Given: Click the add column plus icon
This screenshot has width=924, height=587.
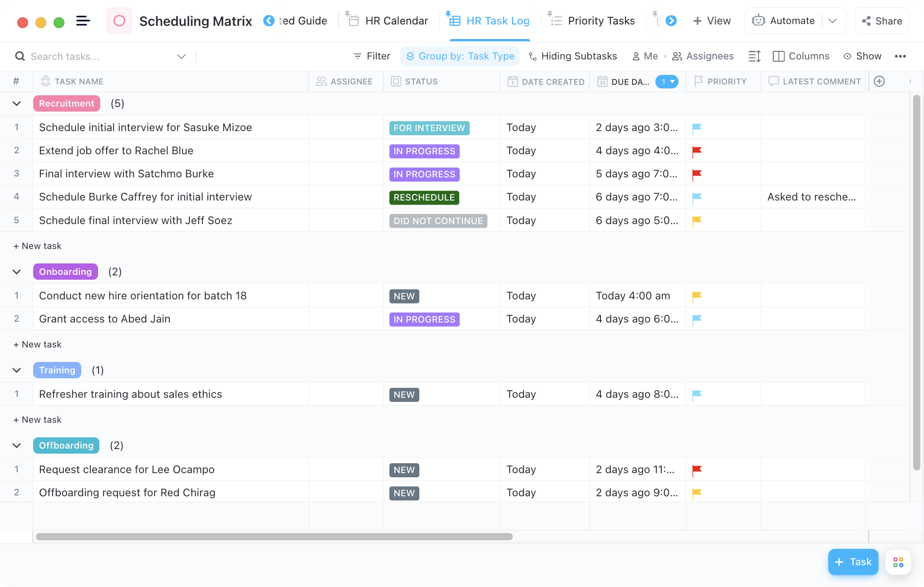Looking at the screenshot, I should pos(879,81).
